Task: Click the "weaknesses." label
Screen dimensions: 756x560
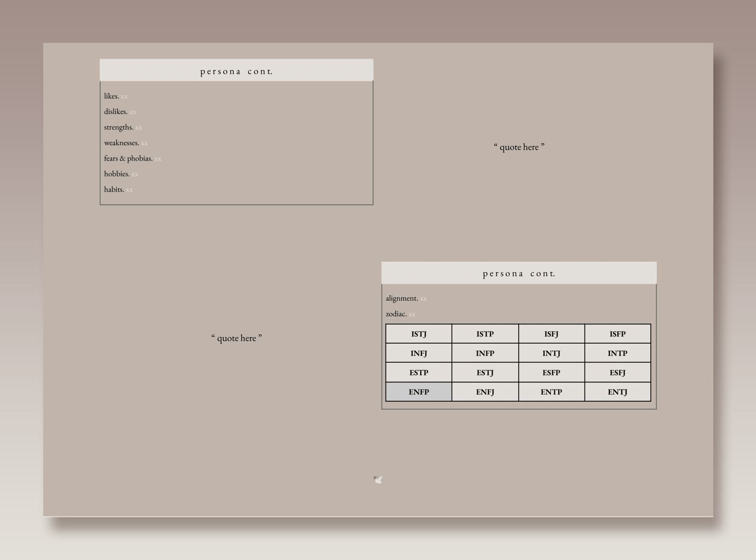Action: coord(121,143)
